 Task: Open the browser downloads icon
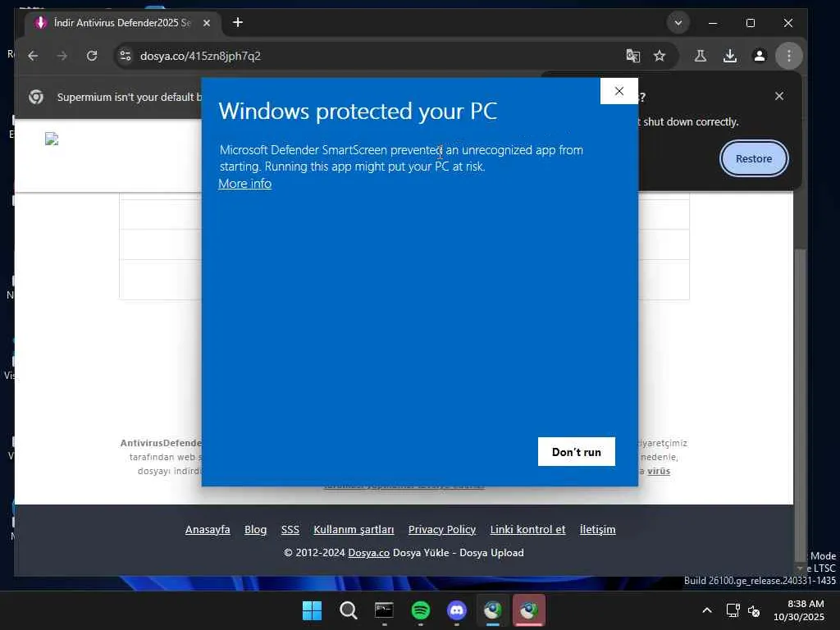(x=729, y=56)
